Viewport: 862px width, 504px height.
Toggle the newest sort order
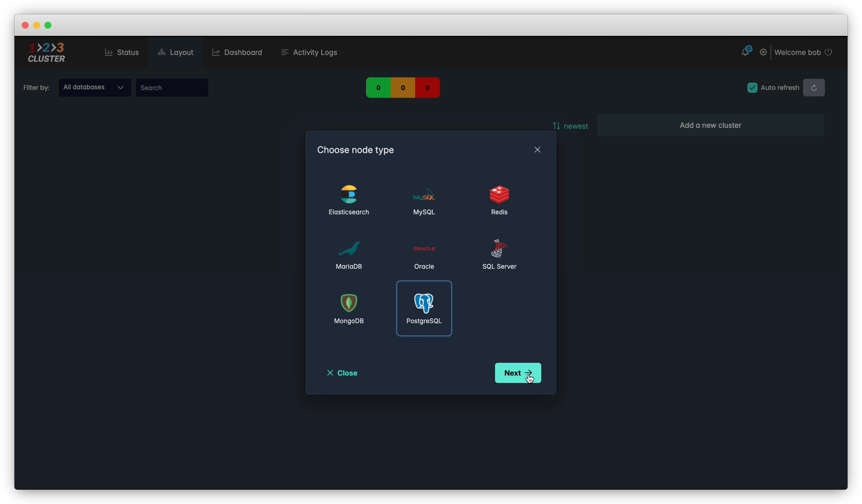coord(570,126)
